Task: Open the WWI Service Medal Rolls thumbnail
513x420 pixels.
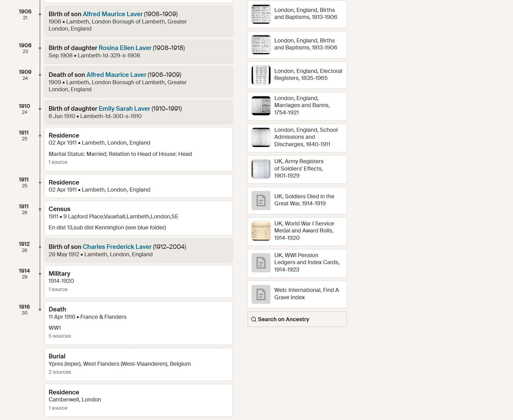Action: tap(261, 231)
